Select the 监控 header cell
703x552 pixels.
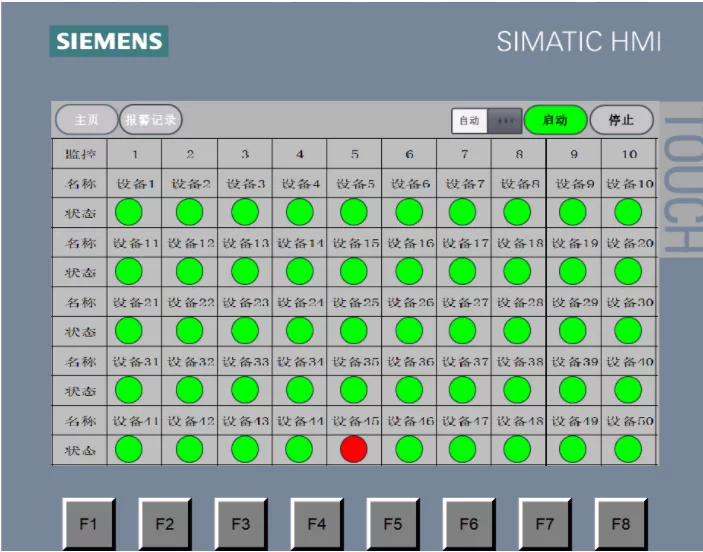(80, 154)
